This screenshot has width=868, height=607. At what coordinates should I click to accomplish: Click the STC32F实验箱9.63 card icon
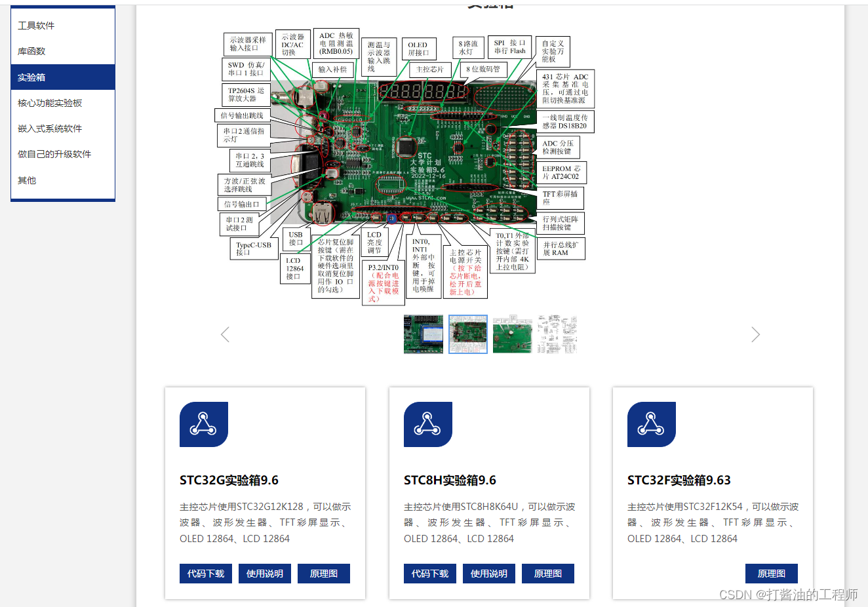point(652,425)
